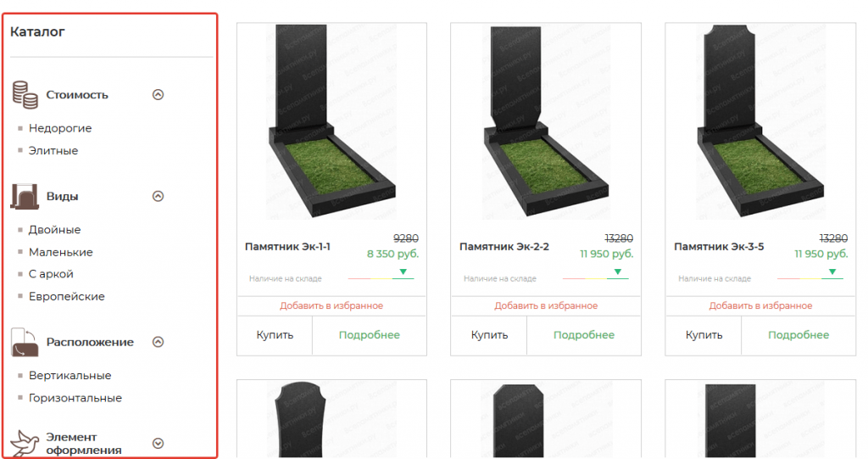The image size is (868, 459).
Task: Click the coins icon beside Стоимость
Action: click(x=25, y=95)
